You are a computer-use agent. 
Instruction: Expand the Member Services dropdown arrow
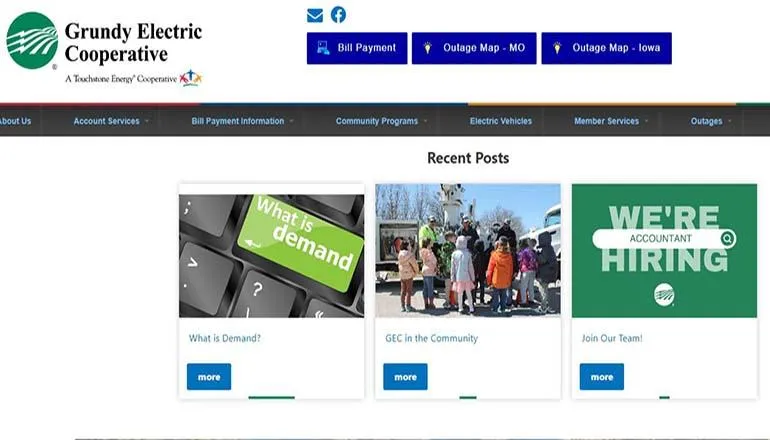point(646,121)
